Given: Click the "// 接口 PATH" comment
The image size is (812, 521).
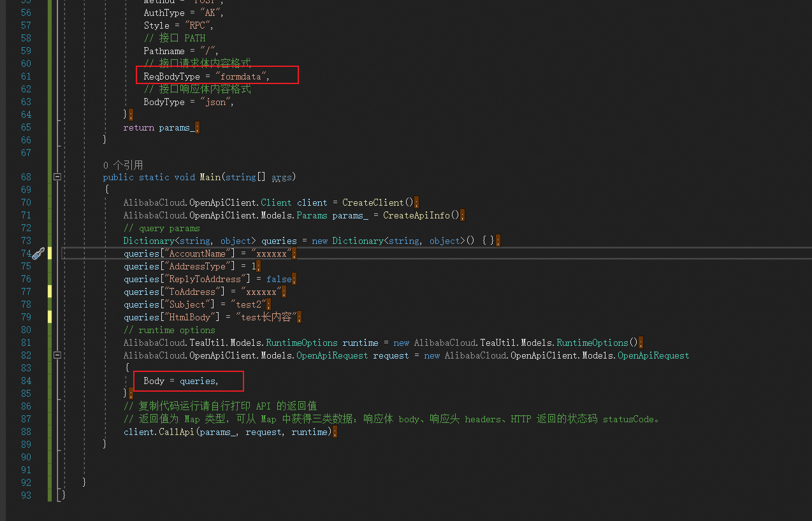Looking at the screenshot, I should tap(175, 38).
